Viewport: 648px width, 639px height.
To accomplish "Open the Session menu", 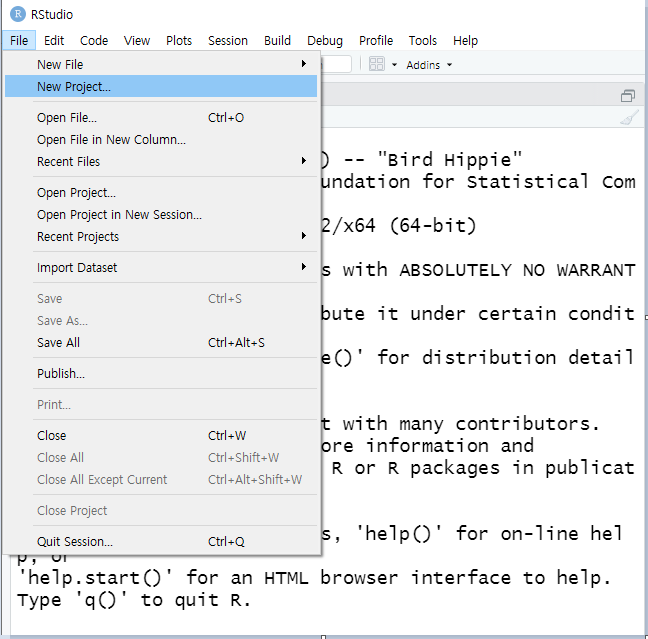I will pos(228,41).
